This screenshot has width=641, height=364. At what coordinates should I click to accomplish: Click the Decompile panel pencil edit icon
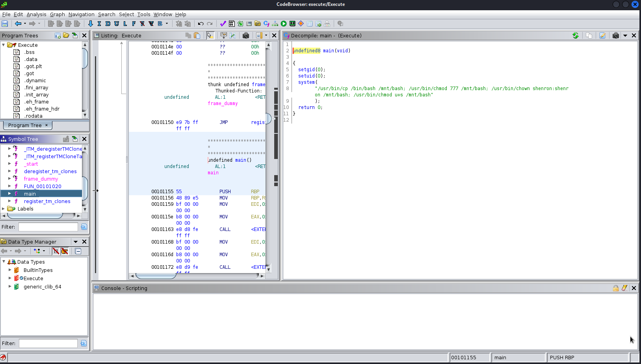[x=602, y=35]
